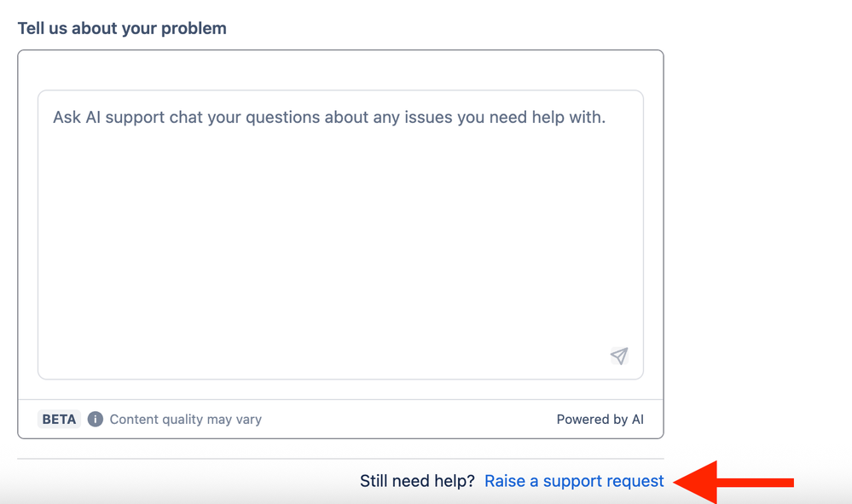Submit the question with the send button
The width and height of the screenshot is (852, 504).
pyautogui.click(x=619, y=356)
